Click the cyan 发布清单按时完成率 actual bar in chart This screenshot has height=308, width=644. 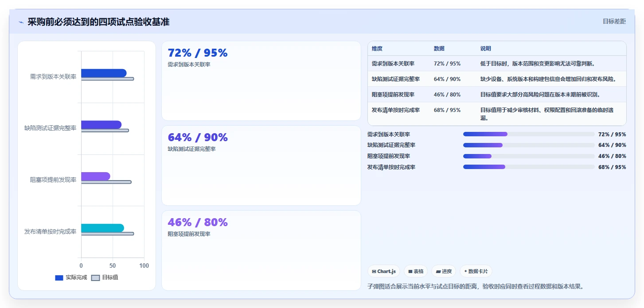coord(102,228)
